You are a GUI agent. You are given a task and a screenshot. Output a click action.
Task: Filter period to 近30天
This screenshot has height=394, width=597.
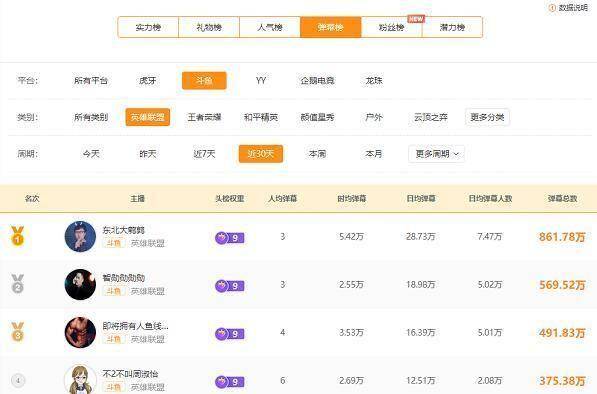(261, 154)
